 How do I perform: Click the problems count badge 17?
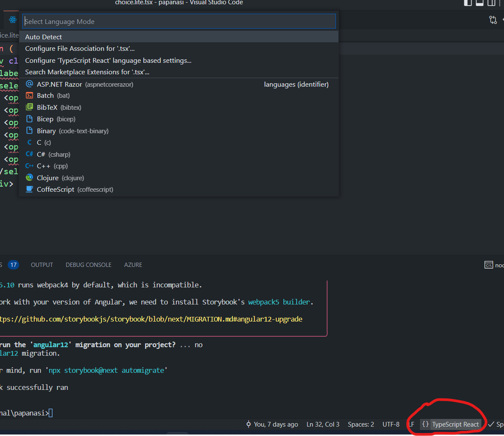13,265
